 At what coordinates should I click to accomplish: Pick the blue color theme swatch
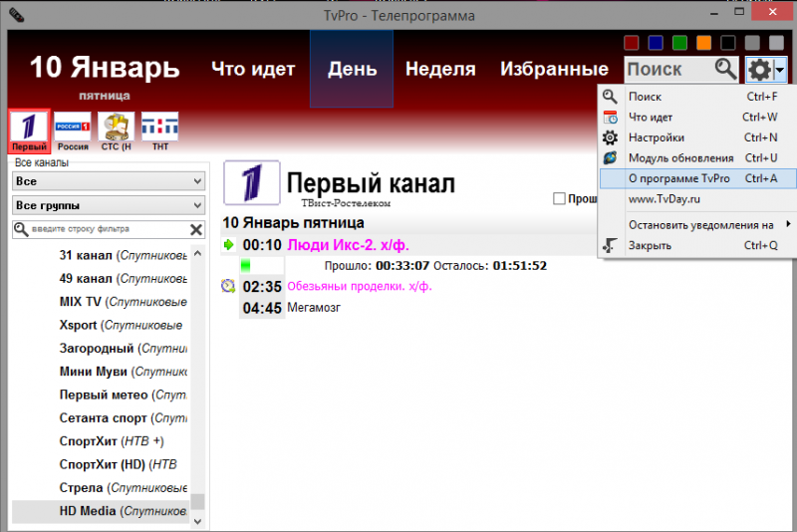pos(656,43)
